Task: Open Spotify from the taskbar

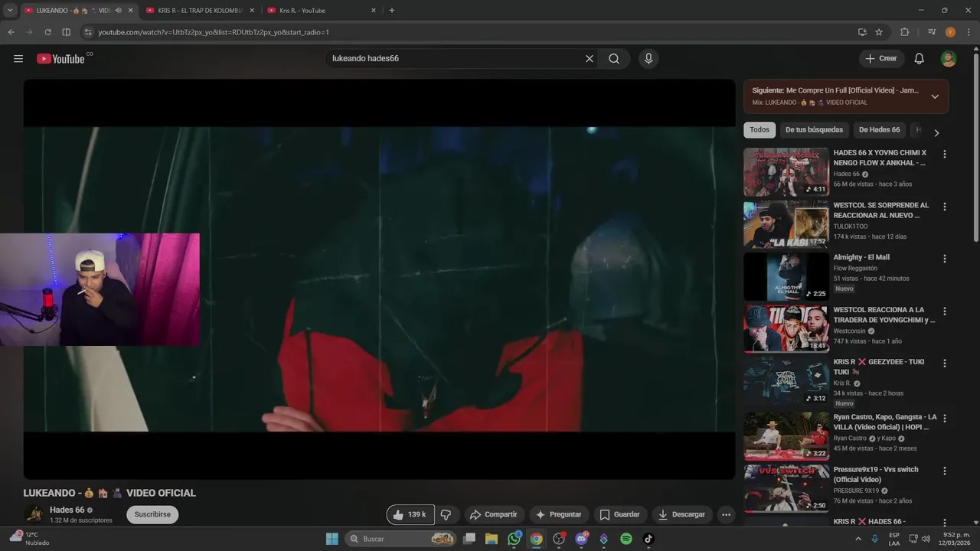Action: [626, 539]
